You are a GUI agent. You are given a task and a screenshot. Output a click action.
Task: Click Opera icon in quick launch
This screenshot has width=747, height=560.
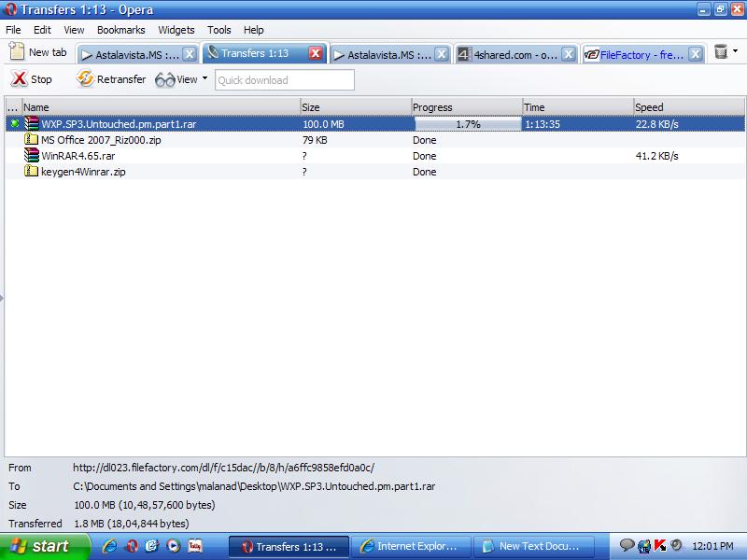[132, 546]
